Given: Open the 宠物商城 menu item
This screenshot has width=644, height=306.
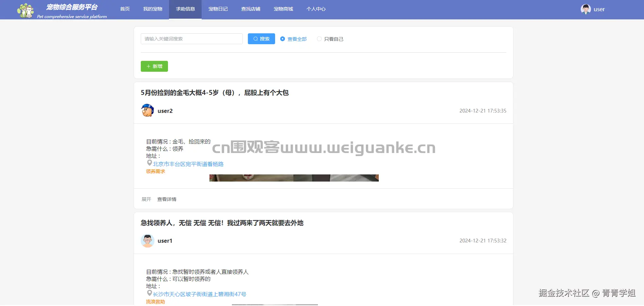Looking at the screenshot, I should 283,9.
